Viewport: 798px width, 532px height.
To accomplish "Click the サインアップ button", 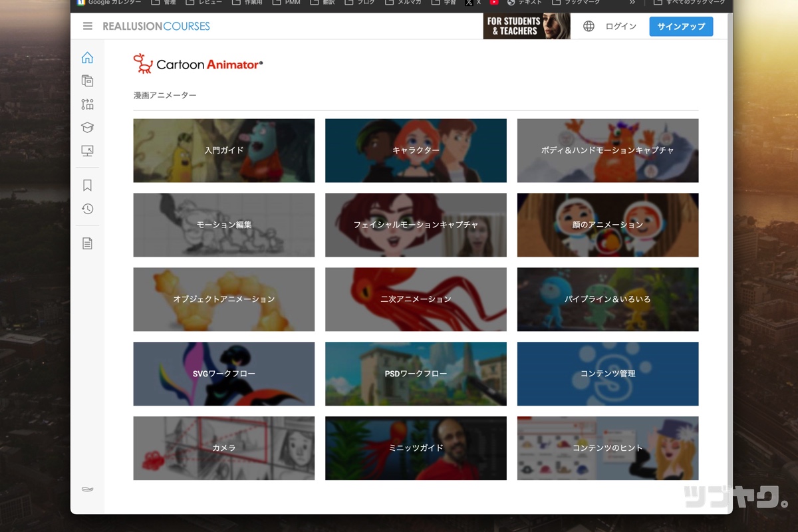I will pos(681,27).
